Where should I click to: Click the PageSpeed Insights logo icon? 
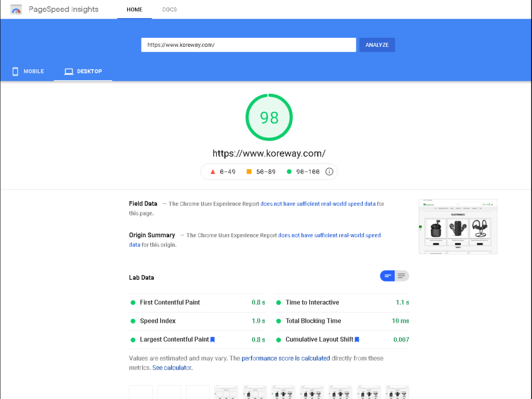pyautogui.click(x=16, y=10)
